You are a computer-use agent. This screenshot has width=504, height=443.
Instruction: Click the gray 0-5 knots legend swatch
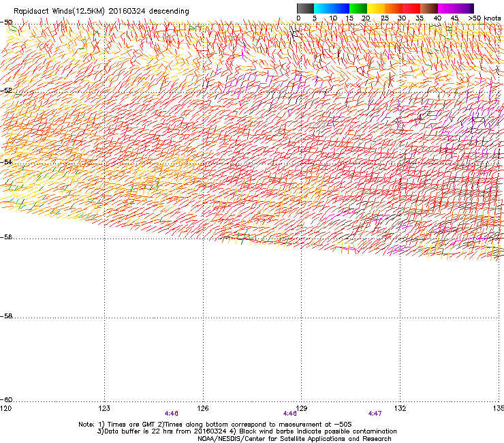(305, 8)
